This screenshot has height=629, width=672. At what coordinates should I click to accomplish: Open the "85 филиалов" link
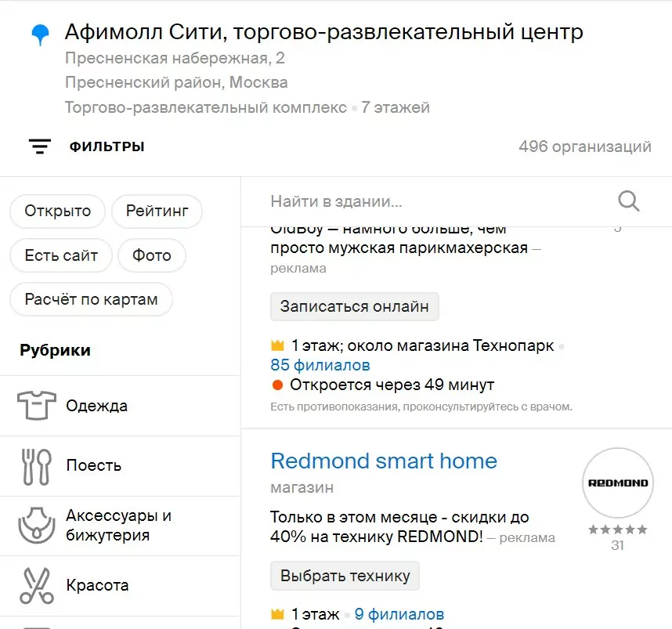320,365
